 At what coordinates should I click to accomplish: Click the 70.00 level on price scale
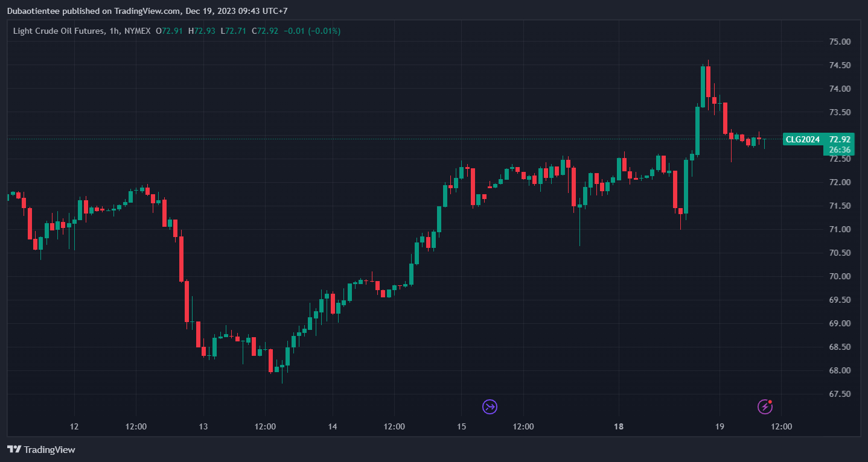[x=840, y=276]
